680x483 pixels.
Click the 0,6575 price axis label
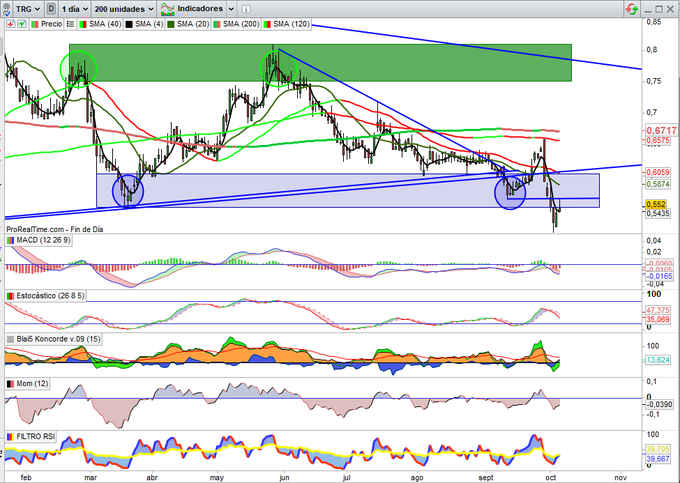click(x=658, y=140)
